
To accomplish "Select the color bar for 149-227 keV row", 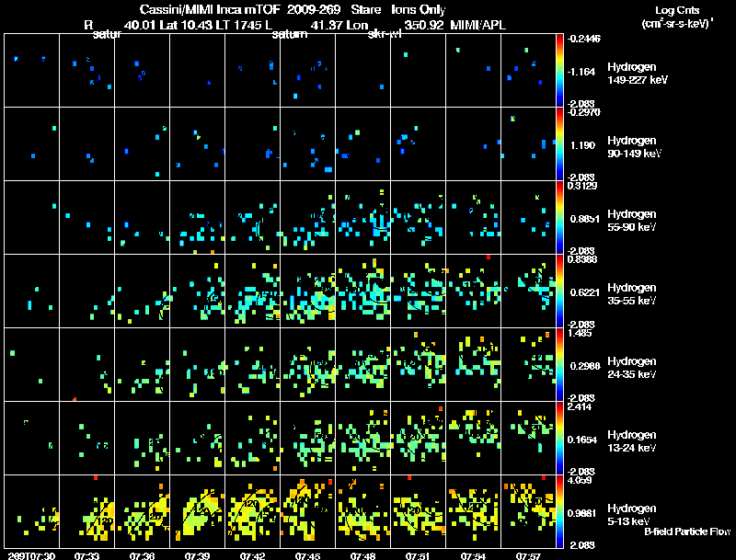I will [559, 70].
